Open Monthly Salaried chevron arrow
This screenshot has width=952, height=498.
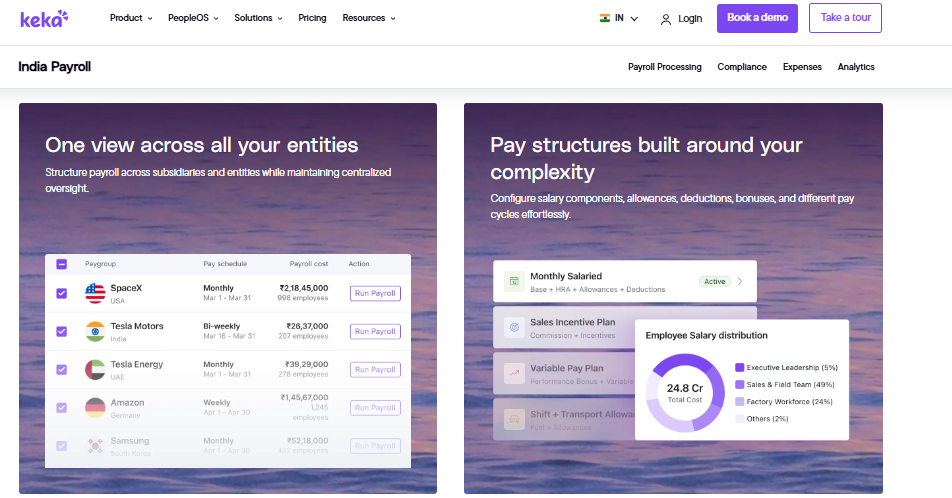740,281
